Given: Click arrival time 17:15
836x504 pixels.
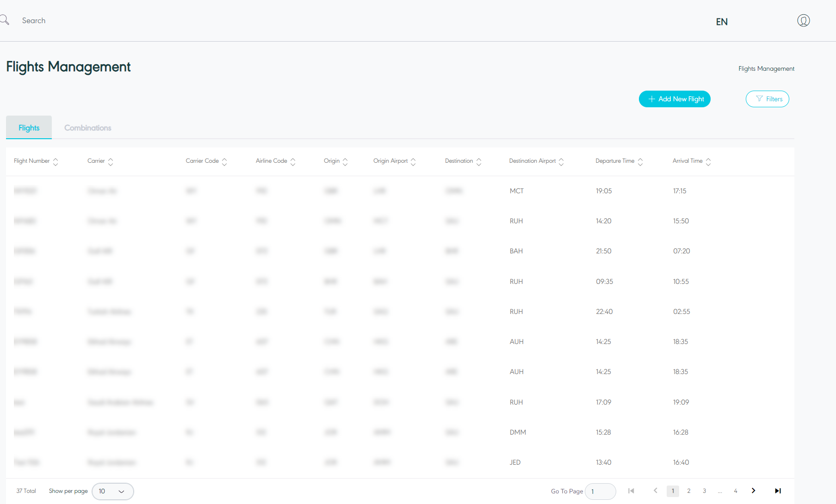Looking at the screenshot, I should [680, 191].
